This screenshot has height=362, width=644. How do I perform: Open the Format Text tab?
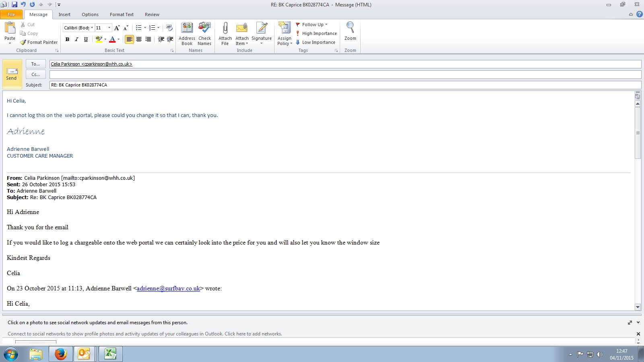(122, 14)
